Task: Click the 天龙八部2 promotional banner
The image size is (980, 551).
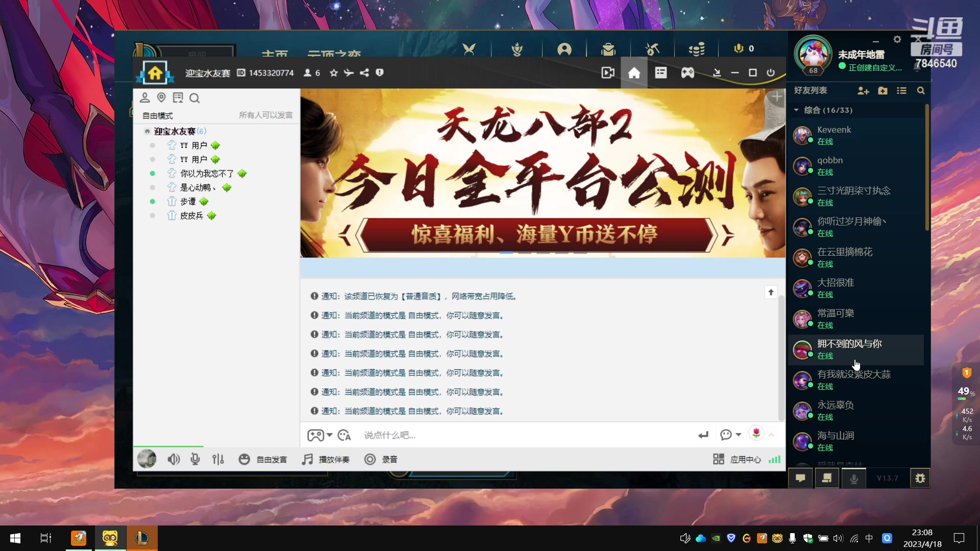Action: (x=543, y=173)
